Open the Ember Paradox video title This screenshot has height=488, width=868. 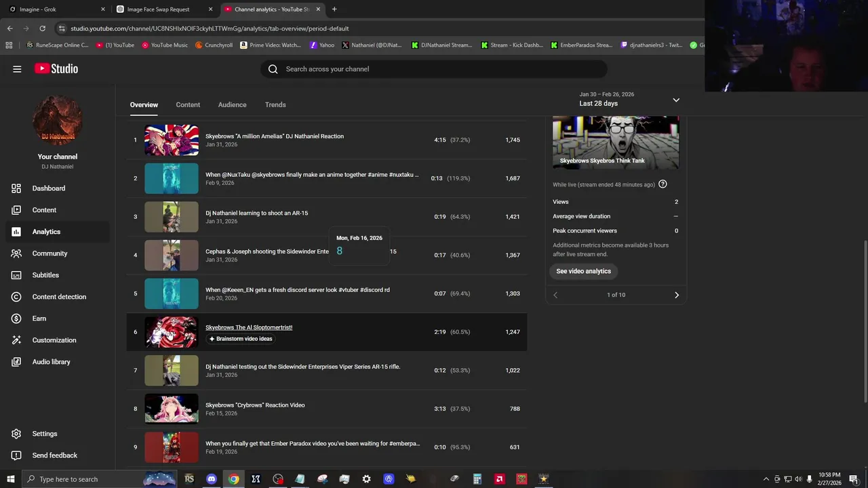tap(313, 444)
